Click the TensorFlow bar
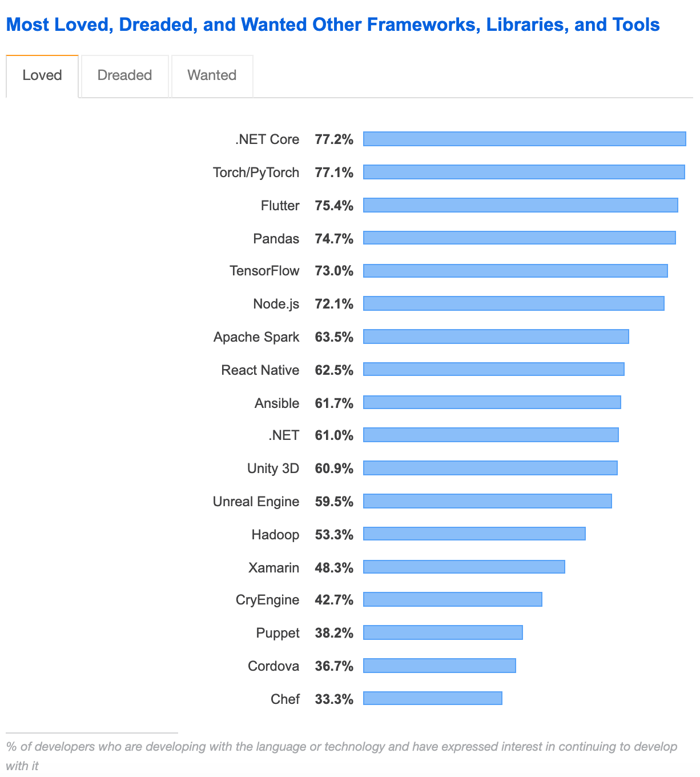 tap(515, 271)
